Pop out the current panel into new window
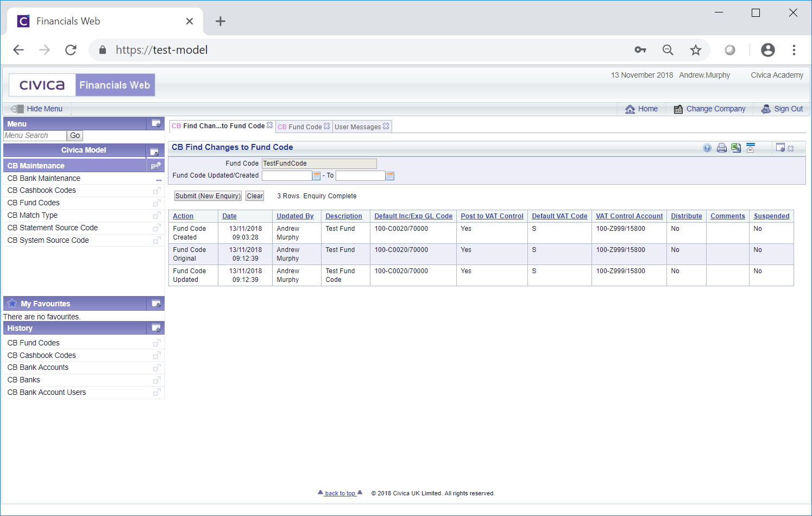Image resolution: width=812 pixels, height=516 pixels. [780, 147]
